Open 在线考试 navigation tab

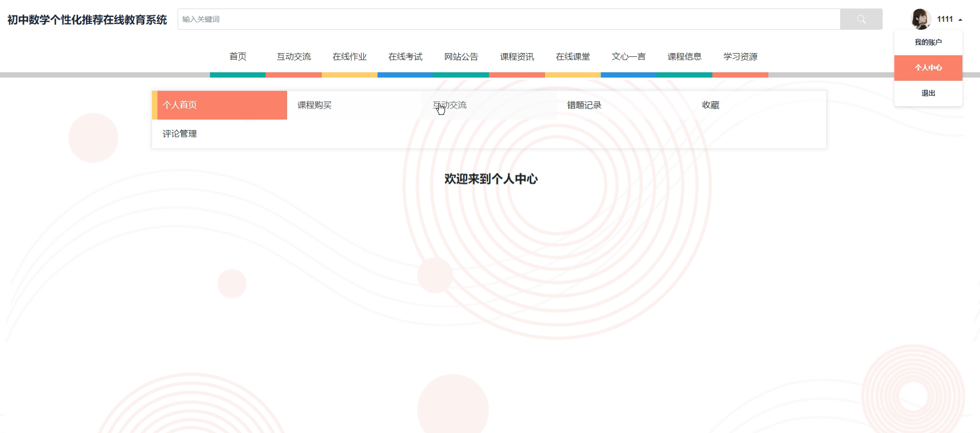pyautogui.click(x=405, y=56)
